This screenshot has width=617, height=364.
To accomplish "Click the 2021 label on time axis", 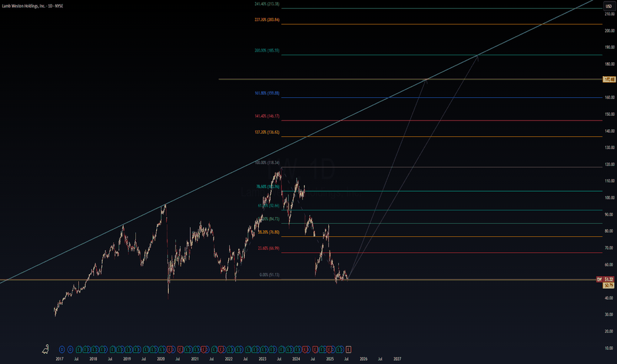I will [195, 359].
